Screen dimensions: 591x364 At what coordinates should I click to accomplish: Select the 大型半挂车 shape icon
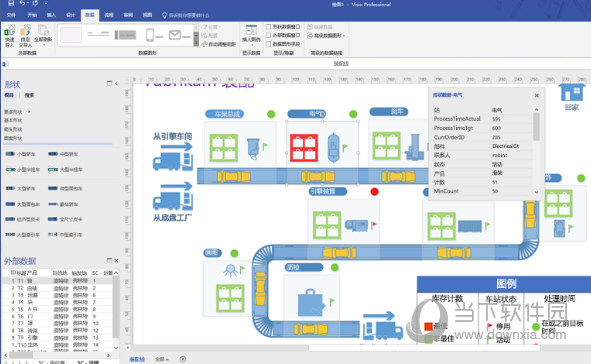point(53,170)
